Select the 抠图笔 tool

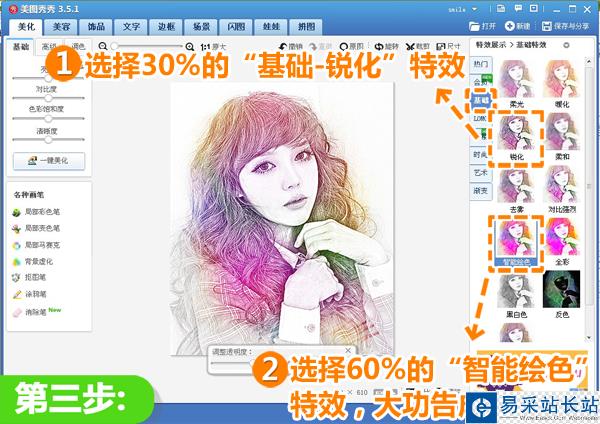(x=29, y=277)
